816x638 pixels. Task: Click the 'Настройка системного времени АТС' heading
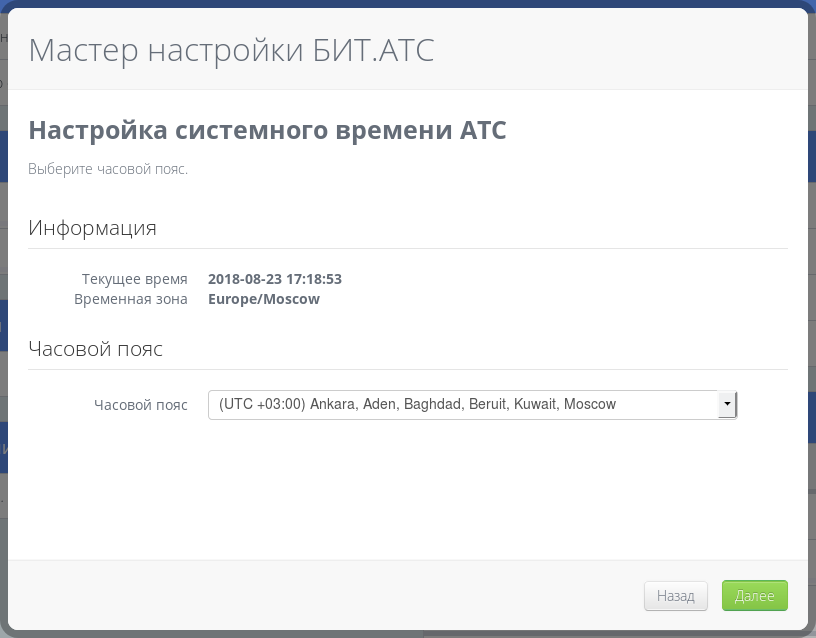coord(267,130)
